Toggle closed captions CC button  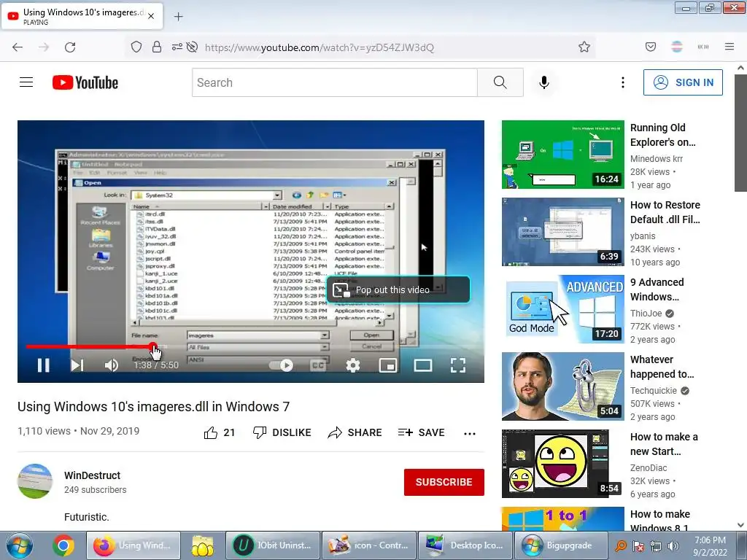pyautogui.click(x=318, y=365)
